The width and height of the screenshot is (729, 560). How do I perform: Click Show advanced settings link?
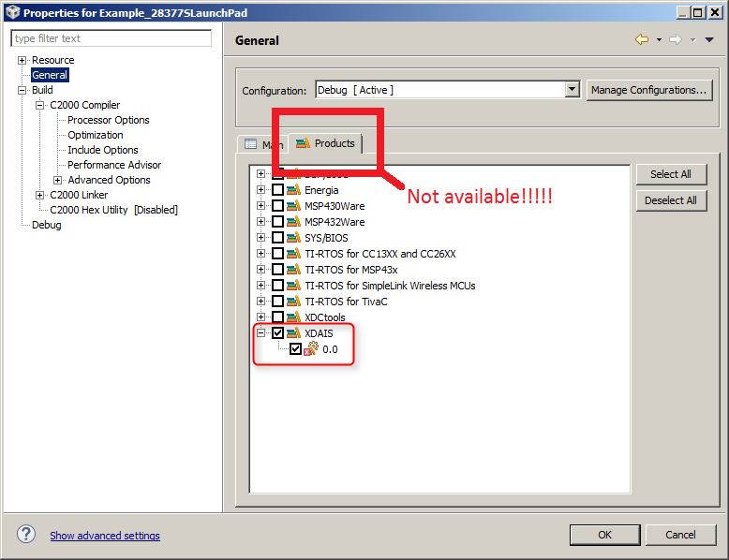(105, 536)
